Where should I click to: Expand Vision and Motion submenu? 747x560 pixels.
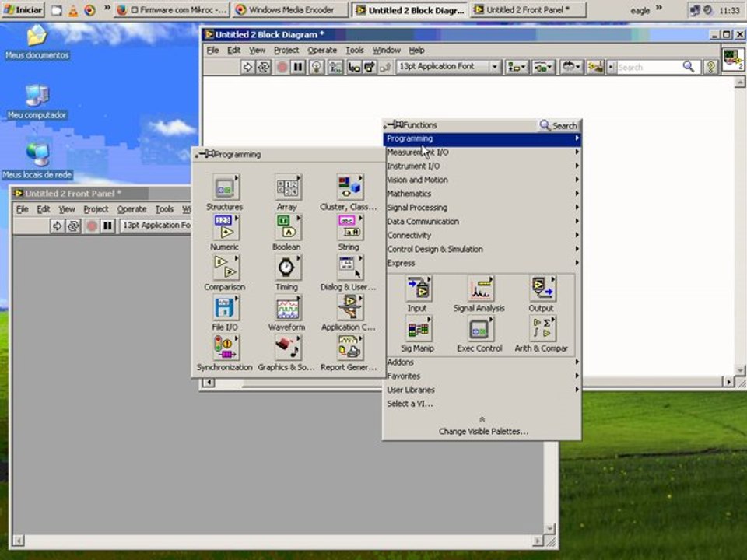click(x=482, y=180)
